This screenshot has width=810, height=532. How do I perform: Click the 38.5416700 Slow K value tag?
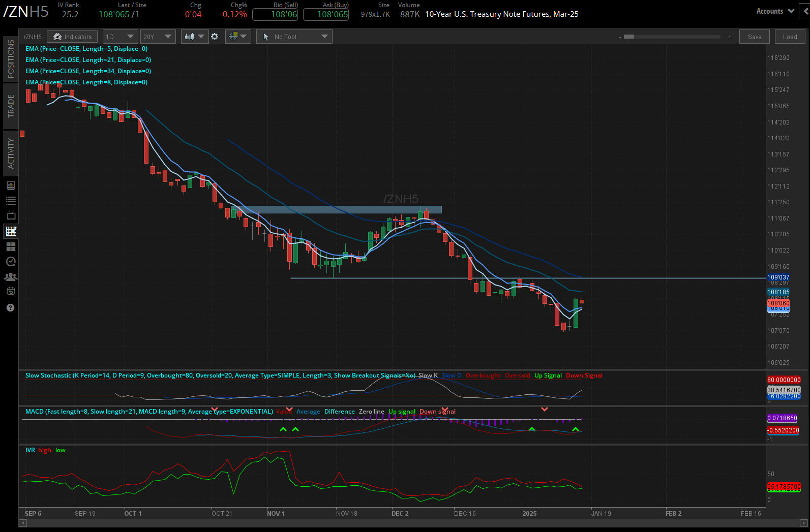click(784, 390)
